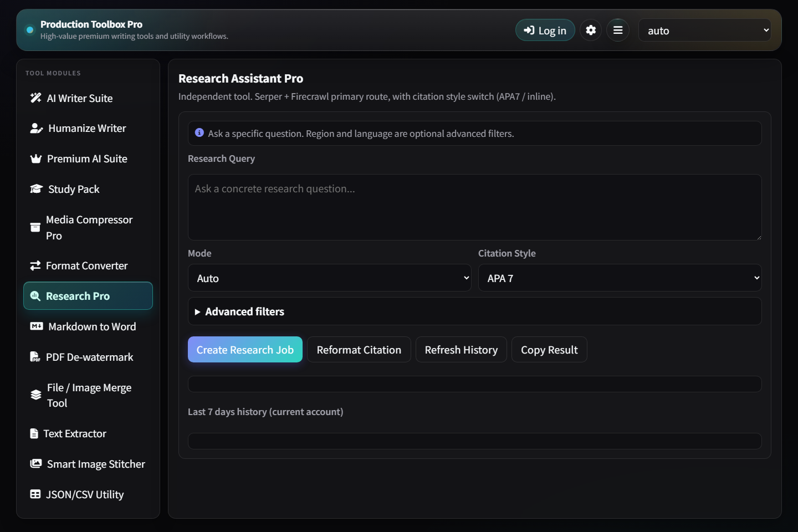The width and height of the screenshot is (798, 532).
Task: Go to Smart Image Stitcher module
Action: click(88, 464)
